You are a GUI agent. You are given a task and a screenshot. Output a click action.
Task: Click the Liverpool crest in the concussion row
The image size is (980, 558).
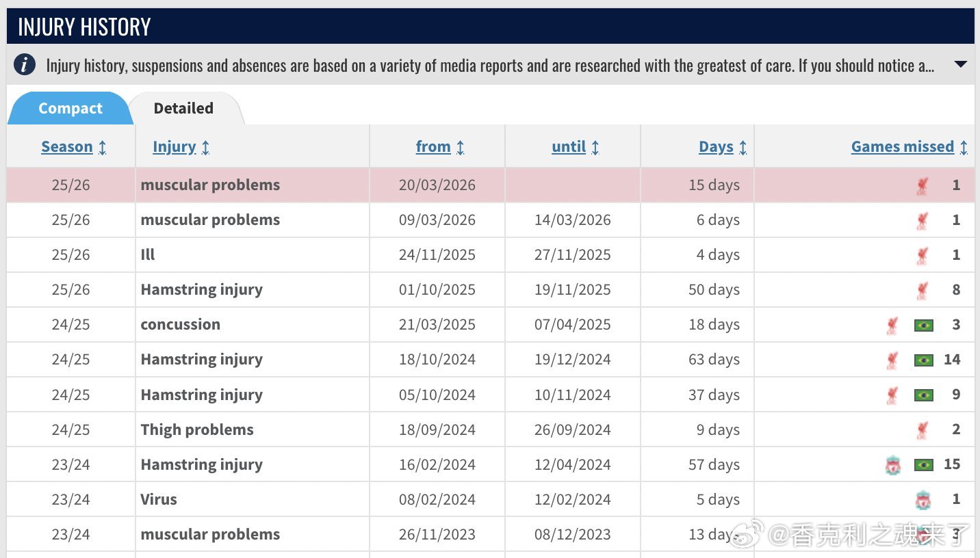pos(892,325)
